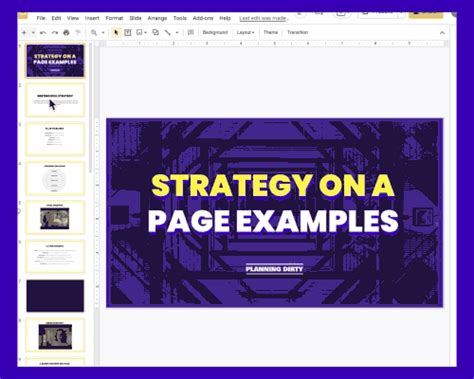Image resolution: width=474 pixels, height=379 pixels.
Task: Open the Help menu
Action: [225, 18]
